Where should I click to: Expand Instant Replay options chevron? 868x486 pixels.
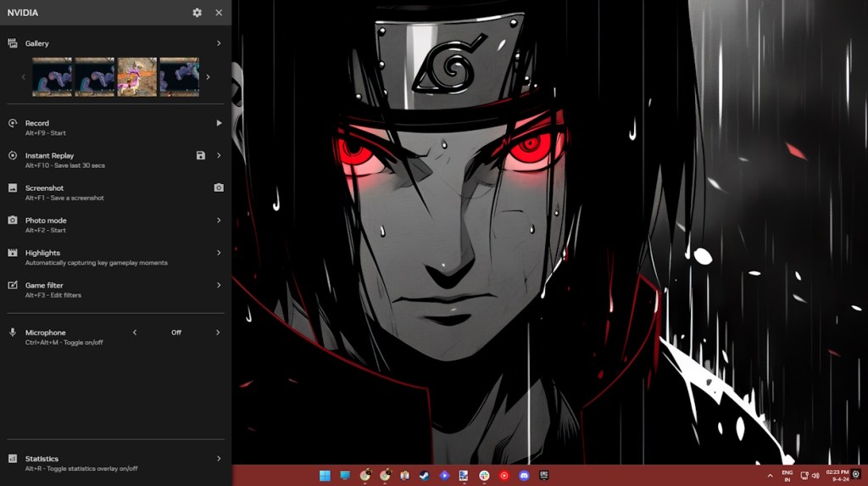click(219, 156)
